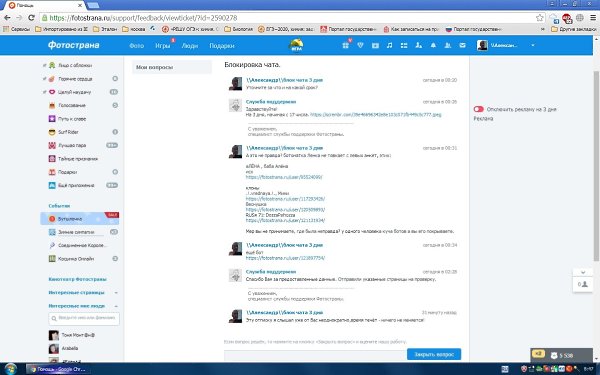Image resolution: width=600 pixels, height=375 pixels.
Task: Open the Люди menu in top navigation
Action: point(190,46)
